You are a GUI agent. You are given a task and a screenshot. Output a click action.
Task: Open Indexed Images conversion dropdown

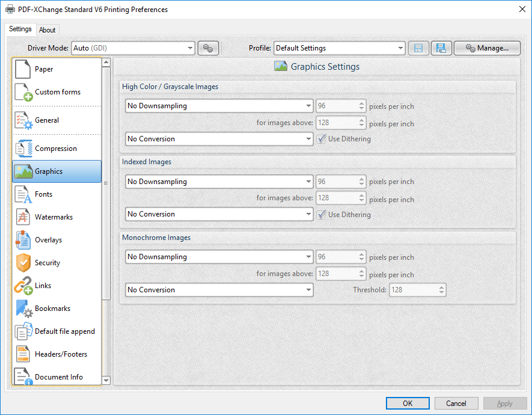(x=219, y=214)
